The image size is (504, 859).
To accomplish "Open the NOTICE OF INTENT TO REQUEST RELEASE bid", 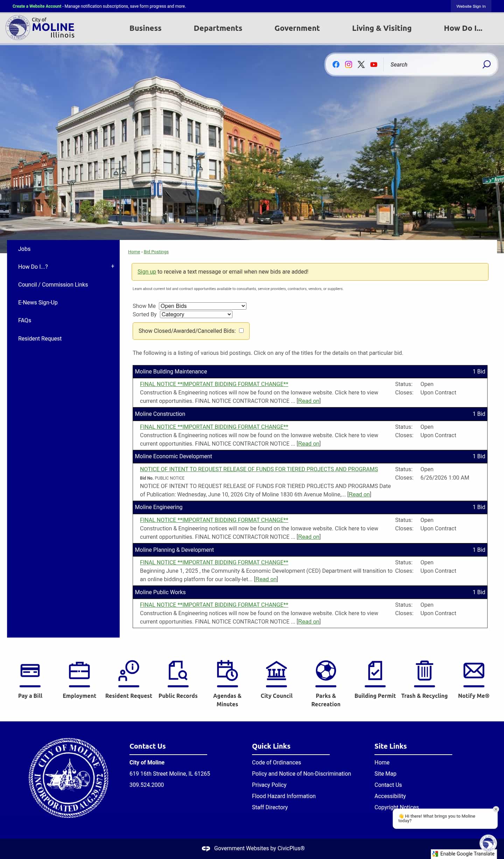I will pos(259,469).
